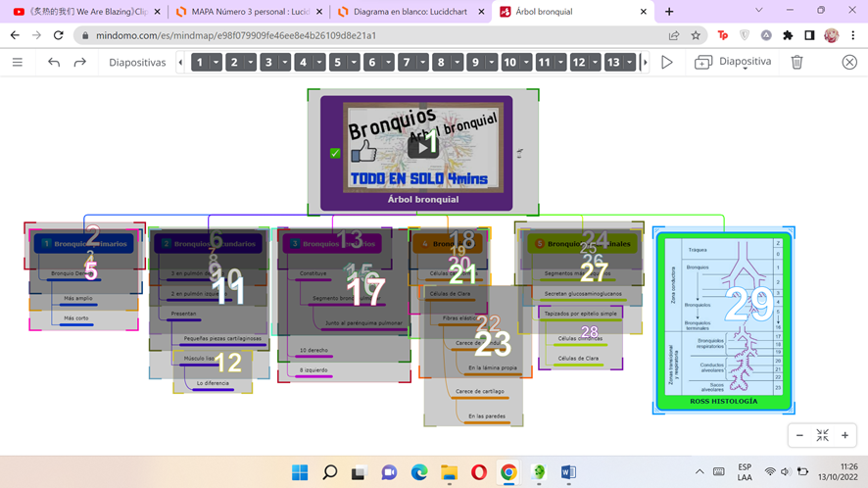Open dropdown arrow of slide 3

click(285, 62)
